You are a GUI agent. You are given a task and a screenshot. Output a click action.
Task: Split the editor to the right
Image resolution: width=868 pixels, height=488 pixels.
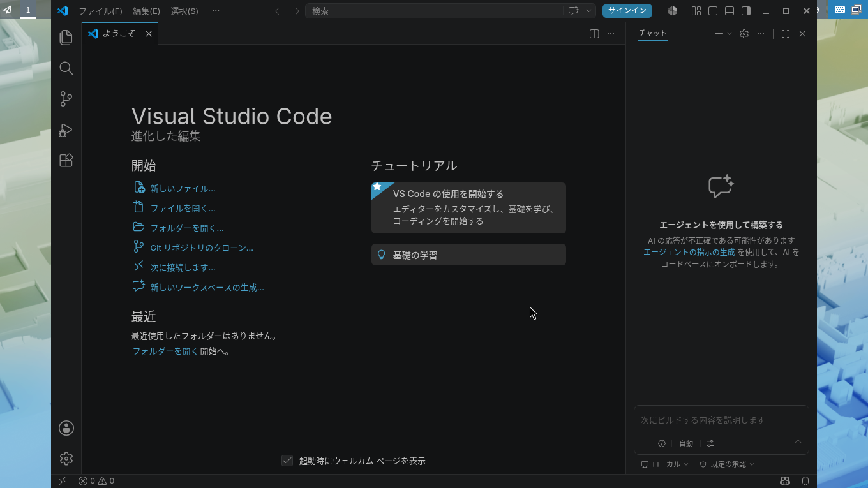coord(594,34)
